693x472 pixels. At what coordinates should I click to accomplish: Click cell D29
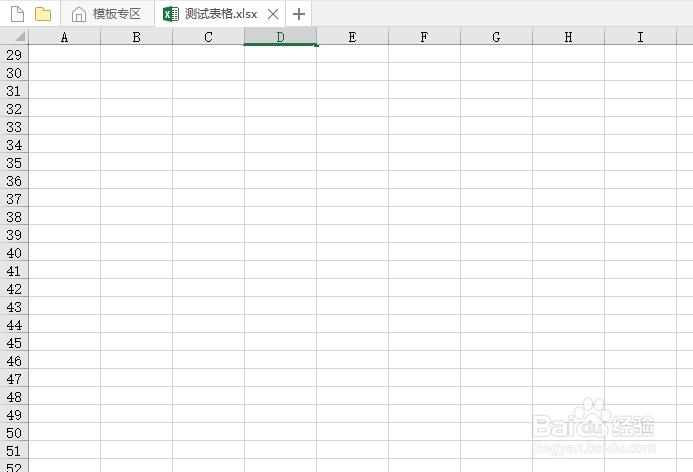(x=281, y=54)
